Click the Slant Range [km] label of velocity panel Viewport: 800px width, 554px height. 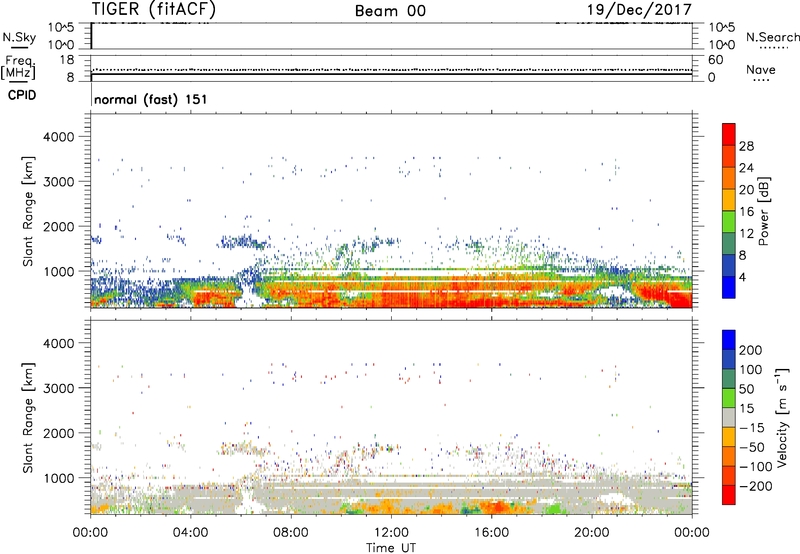point(28,418)
